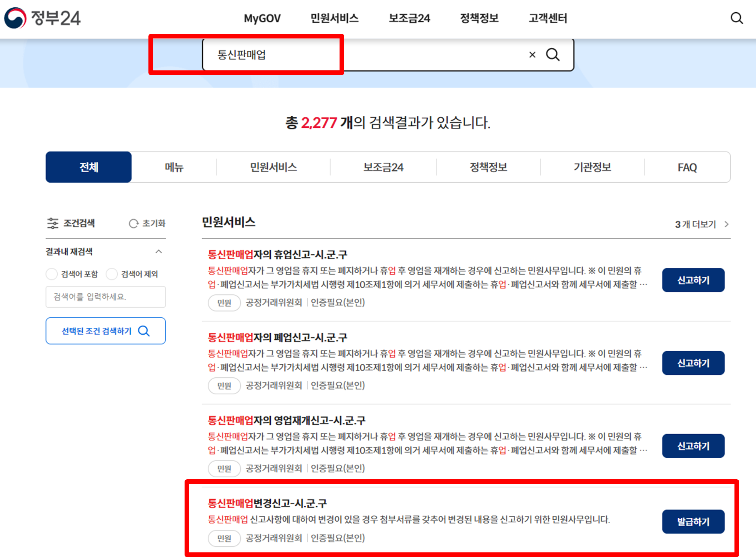Switch to the 정책정보 results tab
The height and width of the screenshot is (557, 756).
[488, 167]
